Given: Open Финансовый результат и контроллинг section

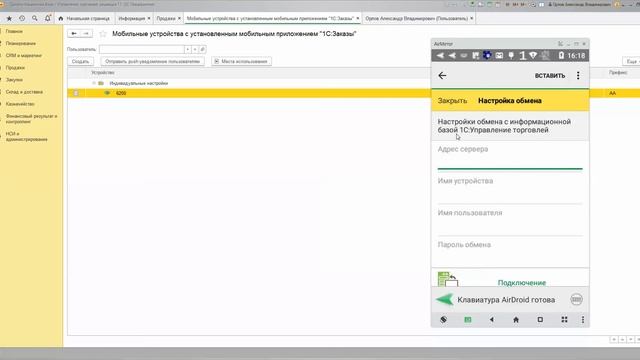Looking at the screenshot, I should [31, 119].
